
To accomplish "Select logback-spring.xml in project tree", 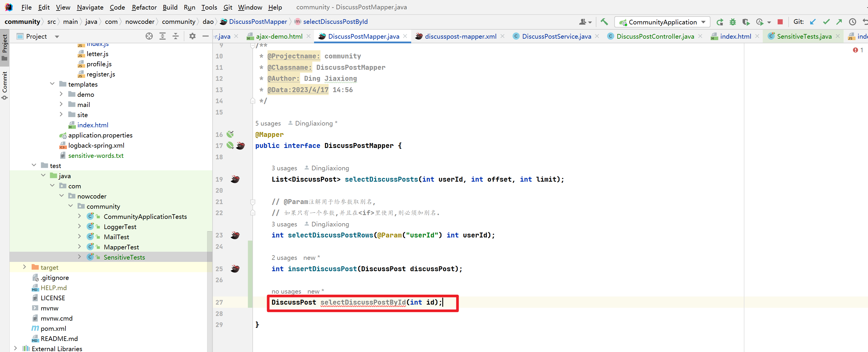I will click(96, 145).
